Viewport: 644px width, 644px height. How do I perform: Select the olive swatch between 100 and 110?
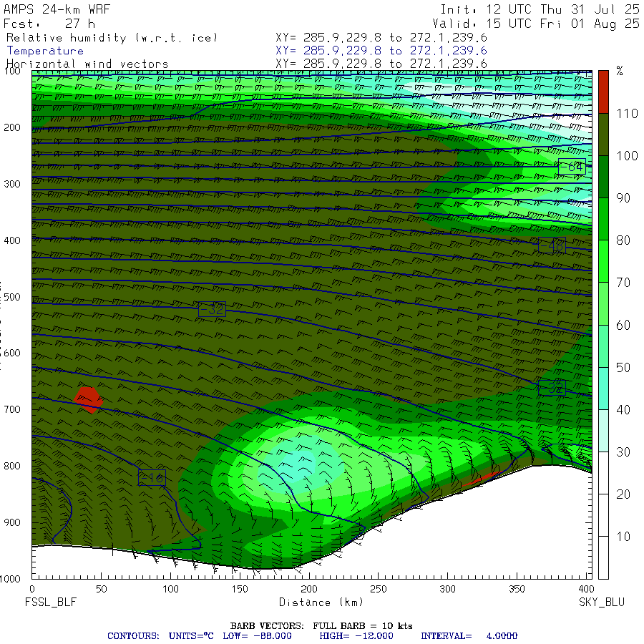(x=603, y=135)
